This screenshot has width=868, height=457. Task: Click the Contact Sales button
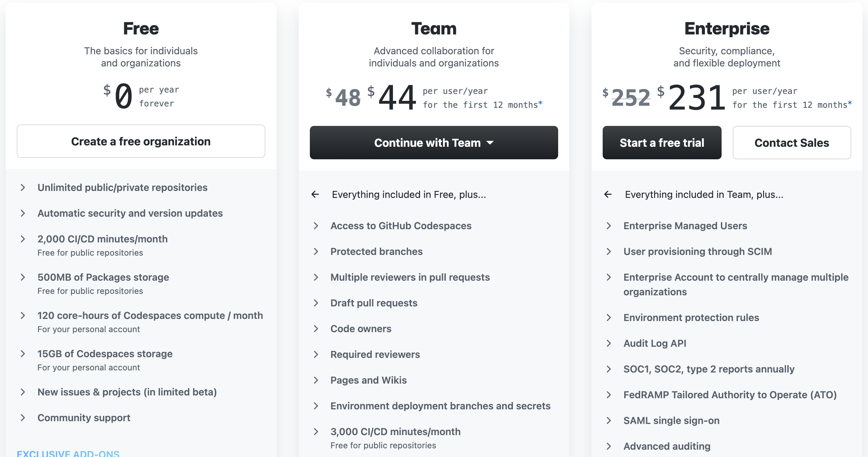click(x=791, y=143)
